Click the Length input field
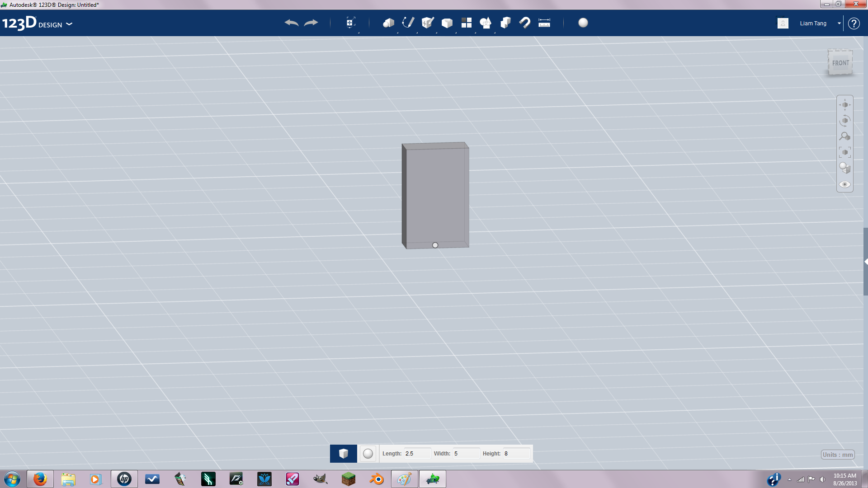The height and width of the screenshot is (488, 868). [417, 454]
